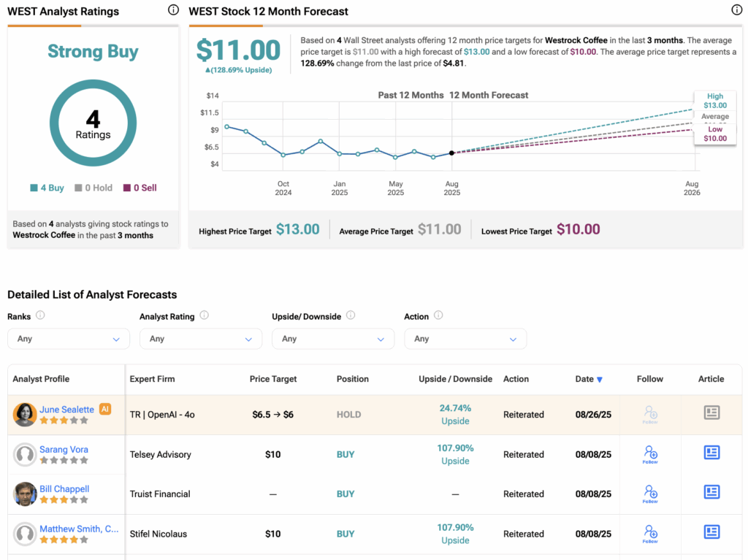This screenshot has height=560, width=748.
Task: Click the Stifel Nicolaus firm cell
Action: [x=159, y=534]
